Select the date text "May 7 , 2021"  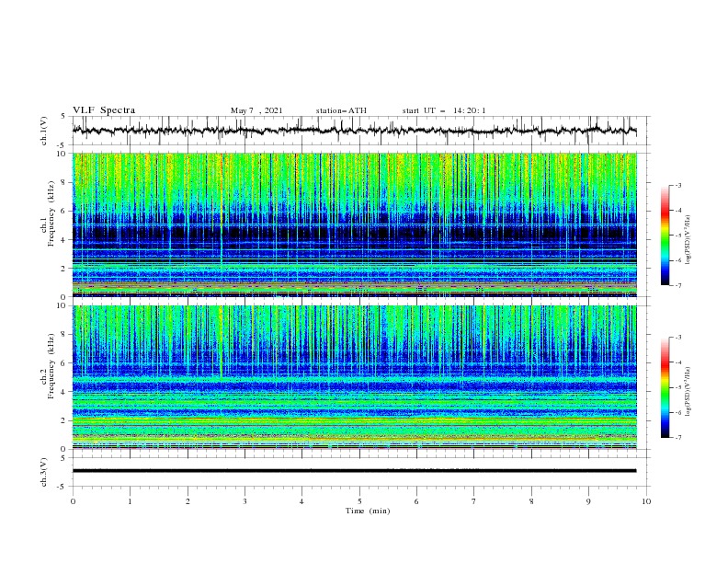(256, 110)
